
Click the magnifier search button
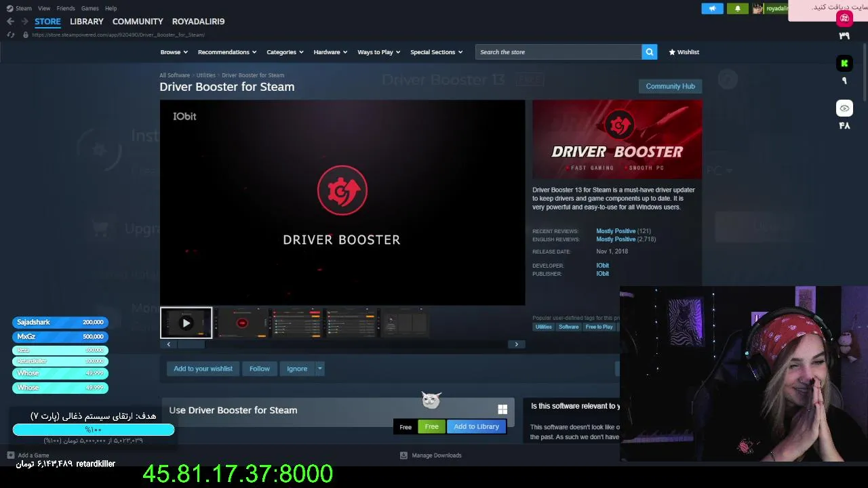coord(649,52)
